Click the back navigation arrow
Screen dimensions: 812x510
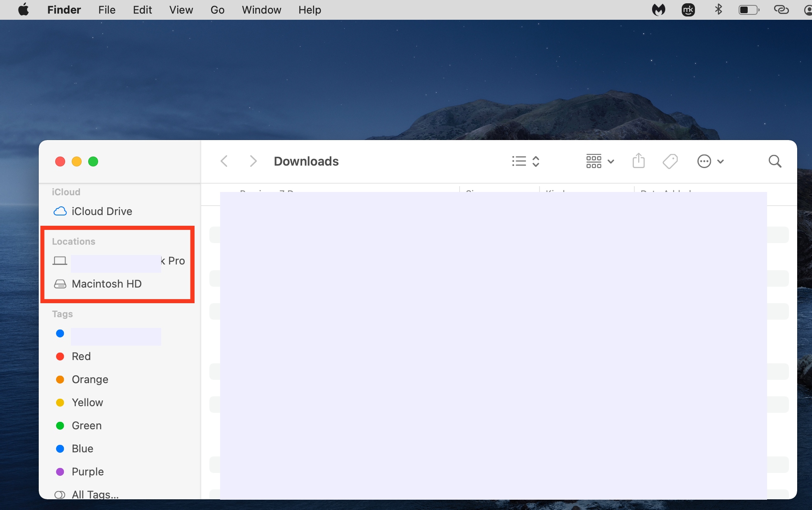224,161
